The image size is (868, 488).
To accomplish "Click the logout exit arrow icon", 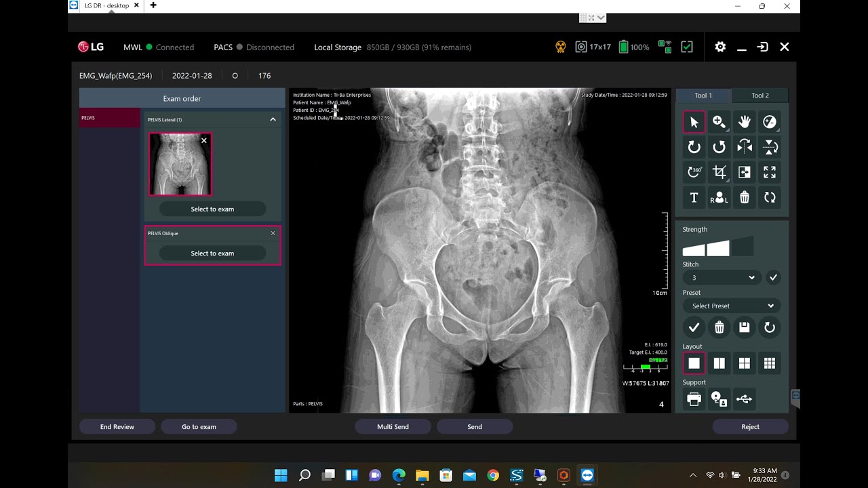I will [763, 47].
